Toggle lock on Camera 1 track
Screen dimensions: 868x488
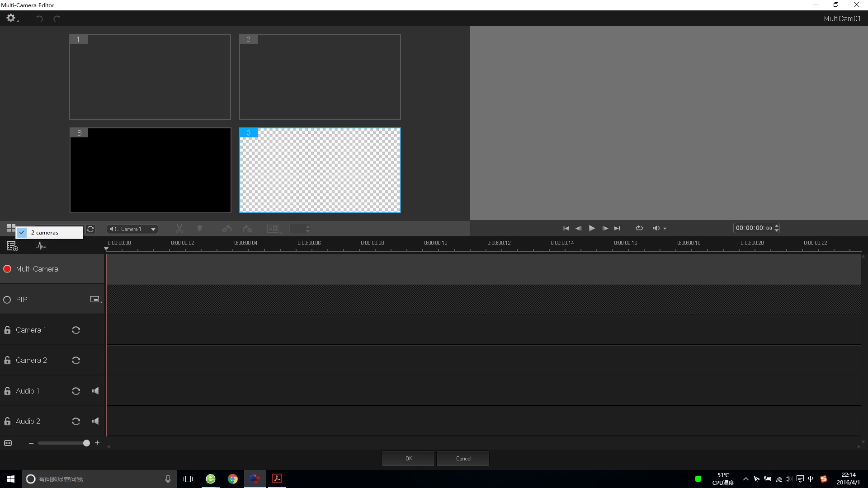coord(7,330)
